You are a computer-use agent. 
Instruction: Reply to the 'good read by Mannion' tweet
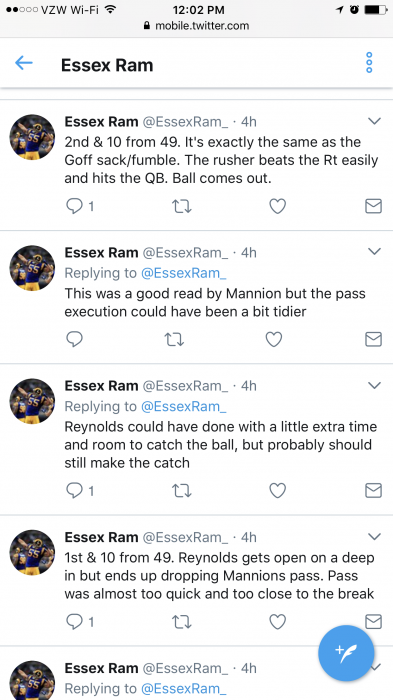74,339
